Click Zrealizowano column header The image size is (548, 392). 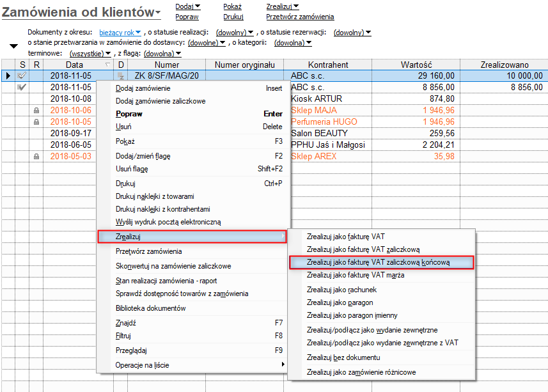pos(504,65)
